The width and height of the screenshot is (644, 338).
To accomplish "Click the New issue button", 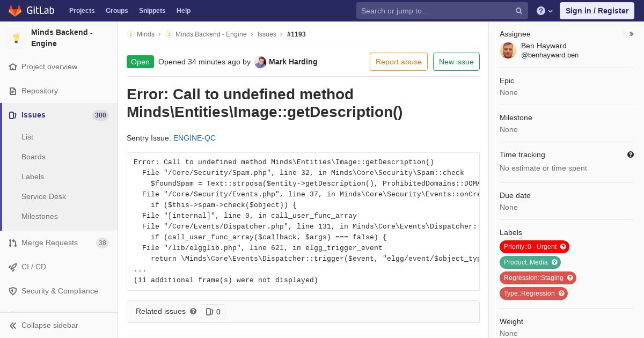I will [456, 62].
